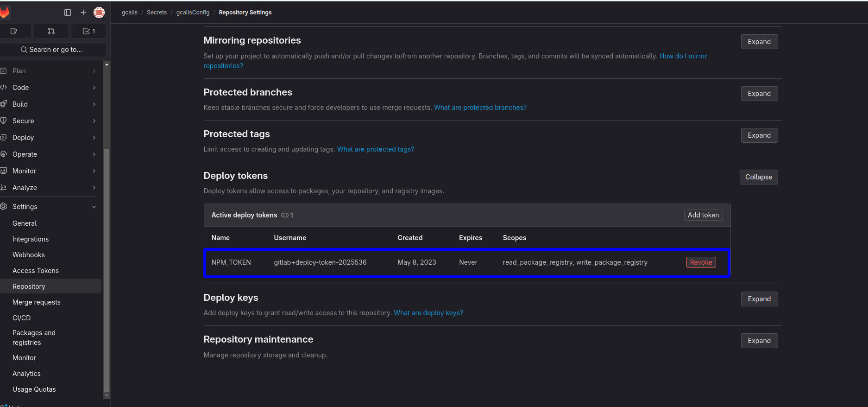
Task: Collapse the Deploy tokens section
Action: pyautogui.click(x=758, y=177)
